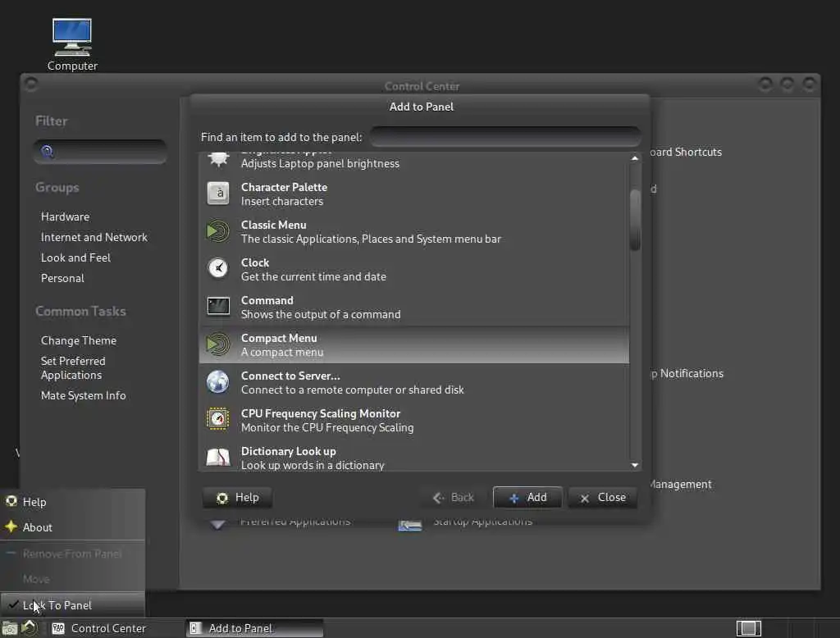Open the Personal group

click(62, 278)
